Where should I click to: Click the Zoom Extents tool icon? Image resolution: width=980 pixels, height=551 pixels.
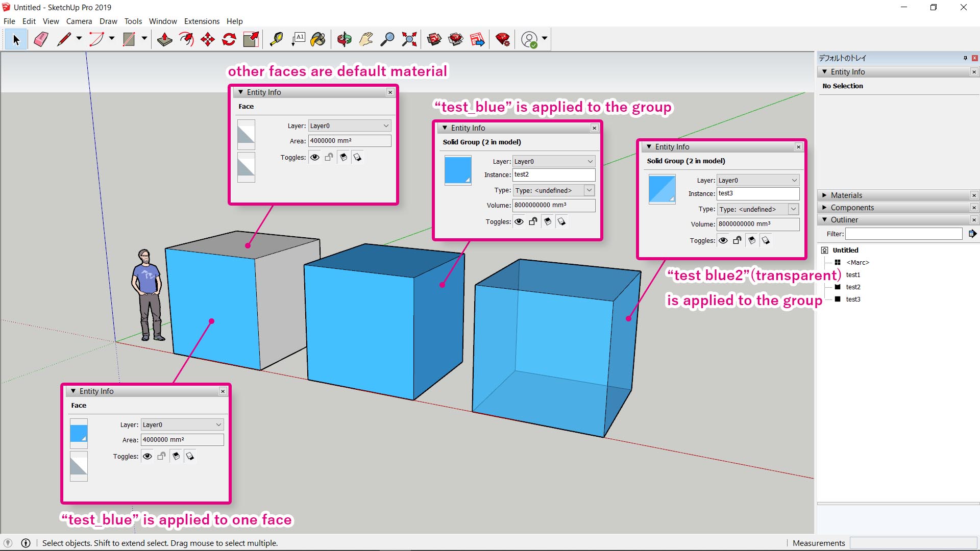click(409, 39)
